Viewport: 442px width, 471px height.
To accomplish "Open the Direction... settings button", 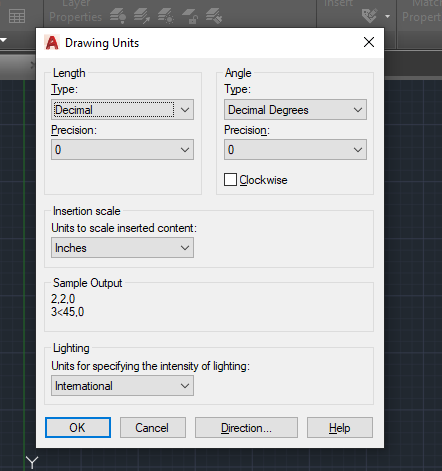I will click(x=246, y=428).
